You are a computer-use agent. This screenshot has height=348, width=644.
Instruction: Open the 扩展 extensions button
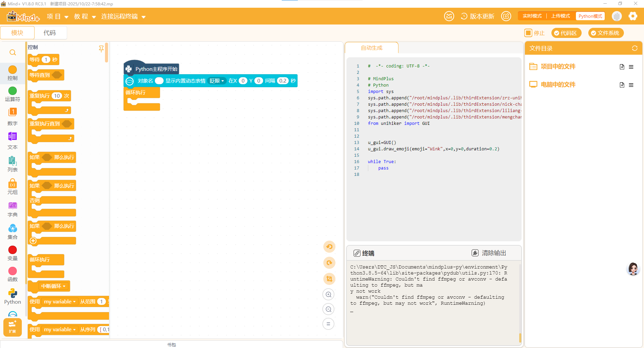[12, 327]
